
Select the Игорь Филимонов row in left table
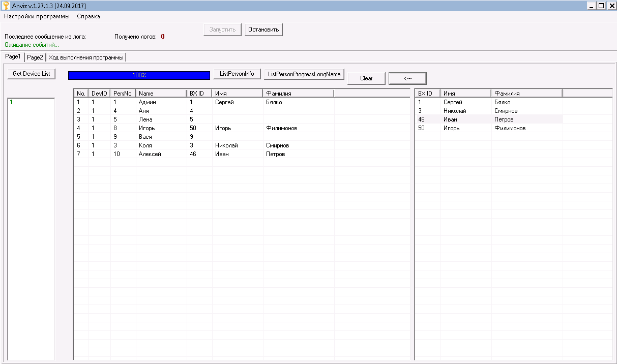click(x=147, y=128)
